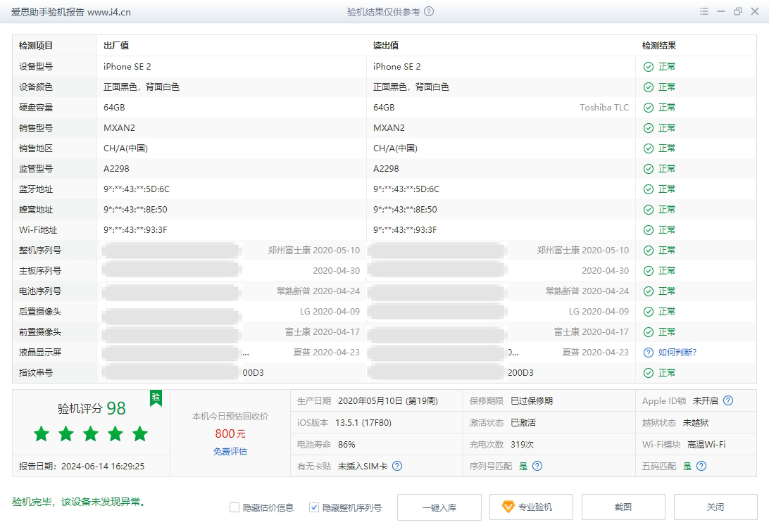Click the fifth green rating star
Viewport: 769px width, 532px height.
pyautogui.click(x=140, y=435)
